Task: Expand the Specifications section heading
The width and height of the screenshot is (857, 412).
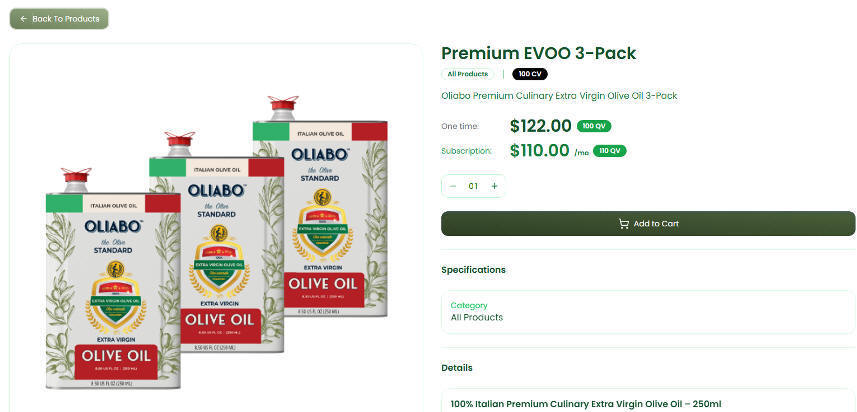Action: click(x=473, y=270)
